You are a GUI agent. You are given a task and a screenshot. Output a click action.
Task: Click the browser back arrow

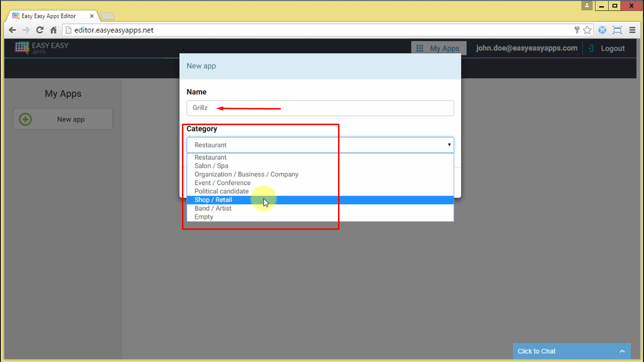point(12,30)
